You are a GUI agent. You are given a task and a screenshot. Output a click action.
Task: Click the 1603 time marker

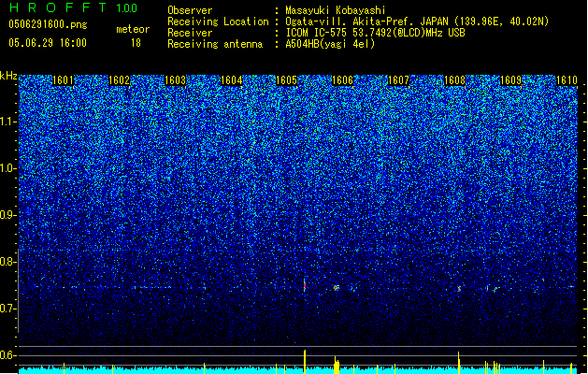click(x=175, y=80)
